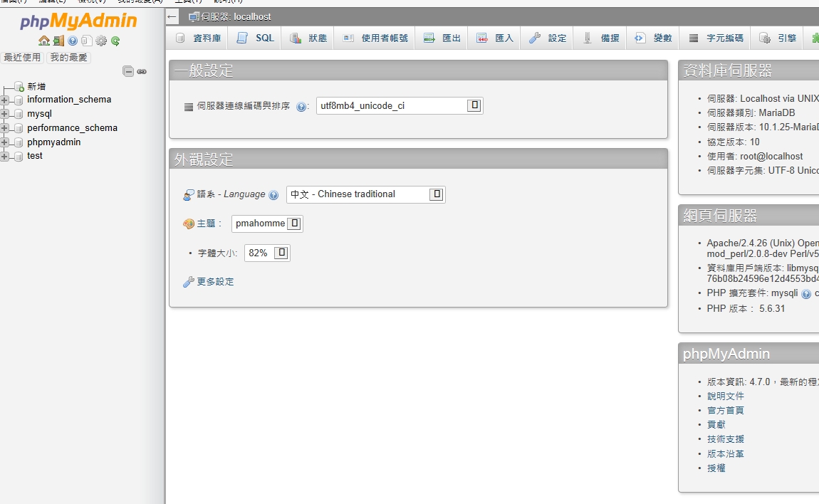Screen dimensions: 819x504
Task: Click the 我的最愛 favorites button
Action: tap(69, 58)
